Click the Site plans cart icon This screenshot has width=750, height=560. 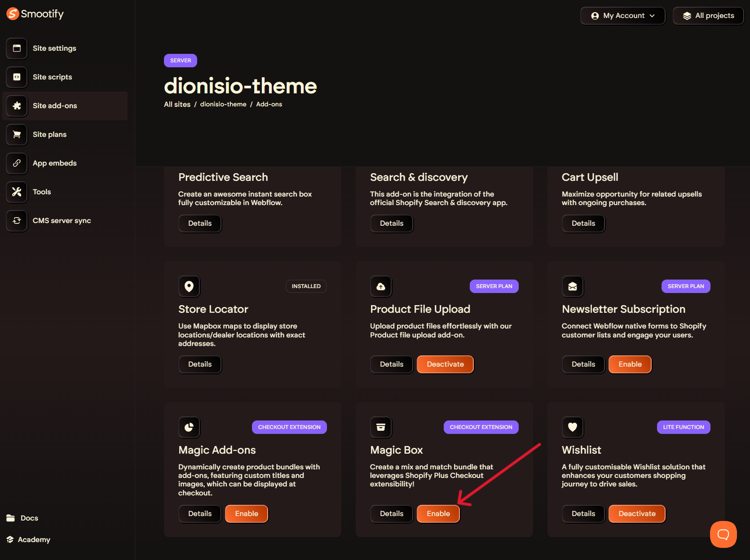(x=17, y=135)
